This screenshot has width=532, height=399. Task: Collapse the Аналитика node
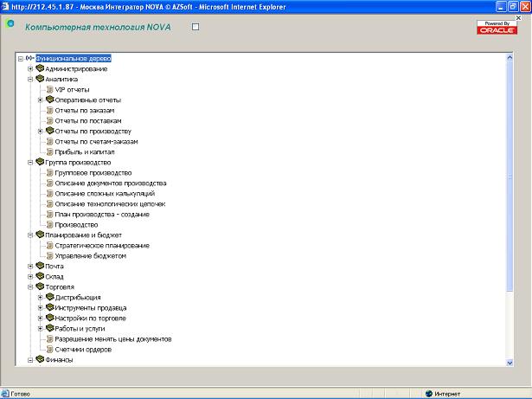click(30, 79)
